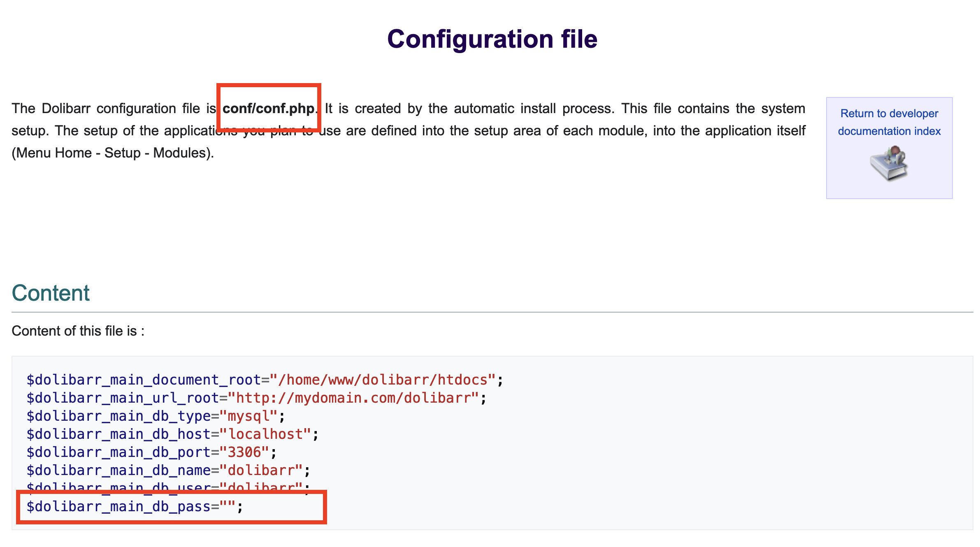
Task: Click the $dolibarr_main_db_pass line
Action: pos(135,507)
